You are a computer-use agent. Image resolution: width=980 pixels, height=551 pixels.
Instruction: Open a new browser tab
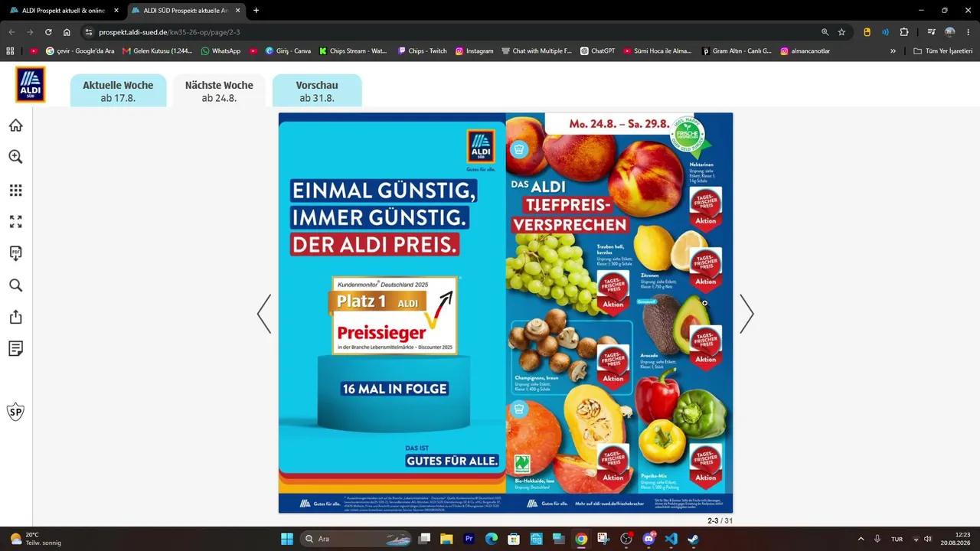256,11
